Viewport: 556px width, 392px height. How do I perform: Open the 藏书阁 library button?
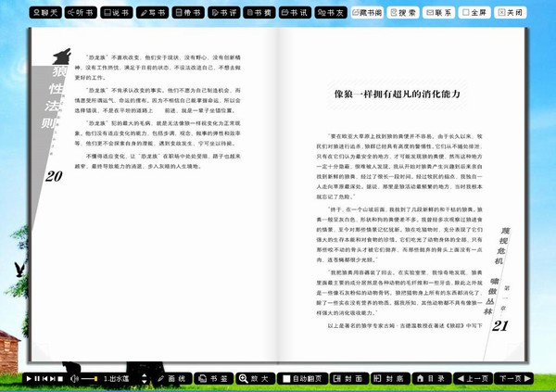pos(367,13)
